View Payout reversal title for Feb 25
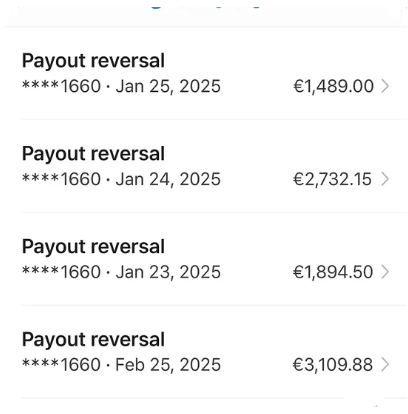This screenshot has width=408, height=414. (93, 340)
